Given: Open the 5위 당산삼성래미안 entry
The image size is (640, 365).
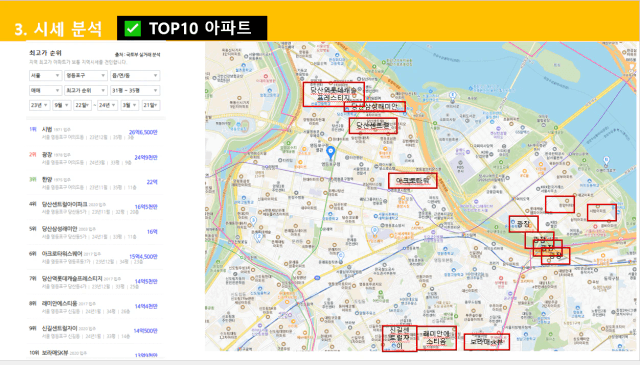Looking at the screenshot, I should point(93,233).
